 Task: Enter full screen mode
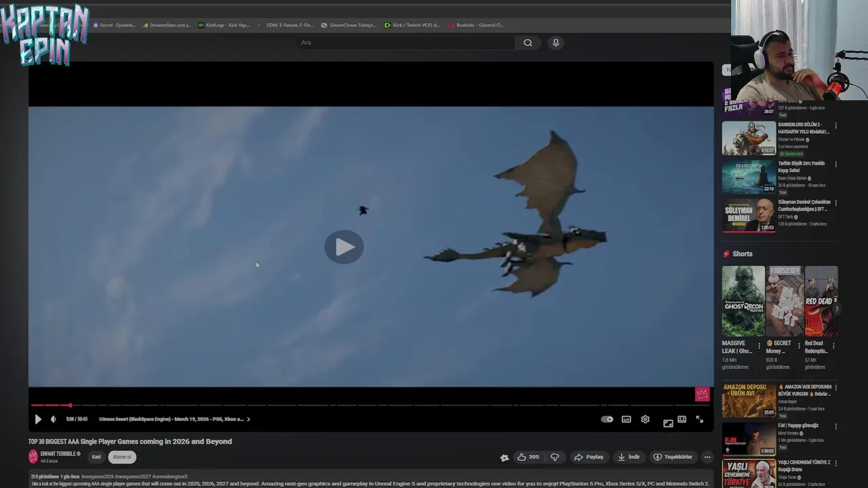tap(700, 420)
